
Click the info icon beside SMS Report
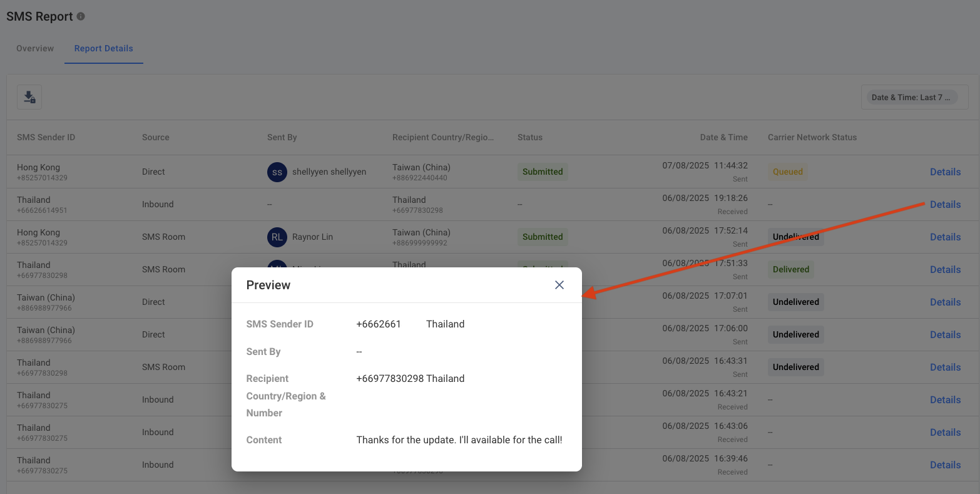pos(81,17)
